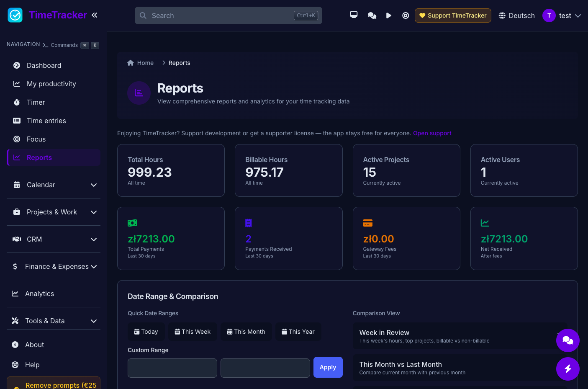Open the About page

coord(54,345)
